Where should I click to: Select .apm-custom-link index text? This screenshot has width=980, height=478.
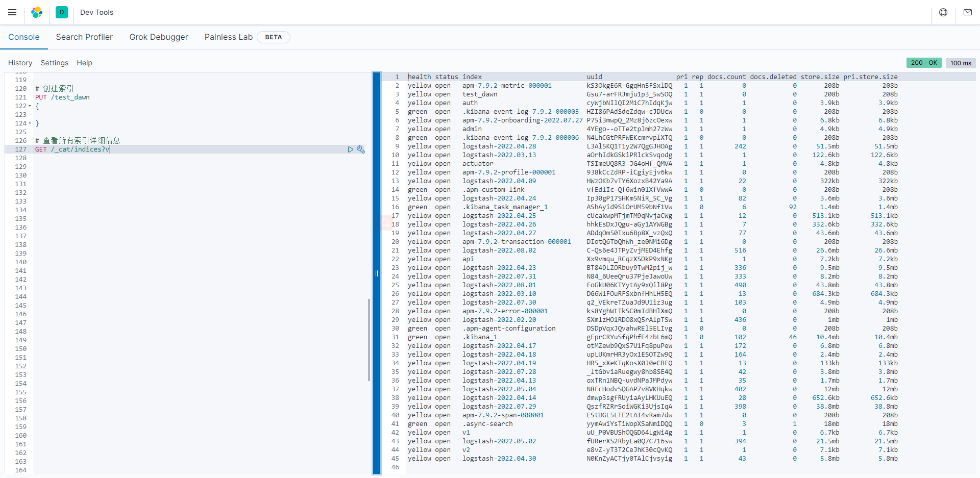pos(494,190)
